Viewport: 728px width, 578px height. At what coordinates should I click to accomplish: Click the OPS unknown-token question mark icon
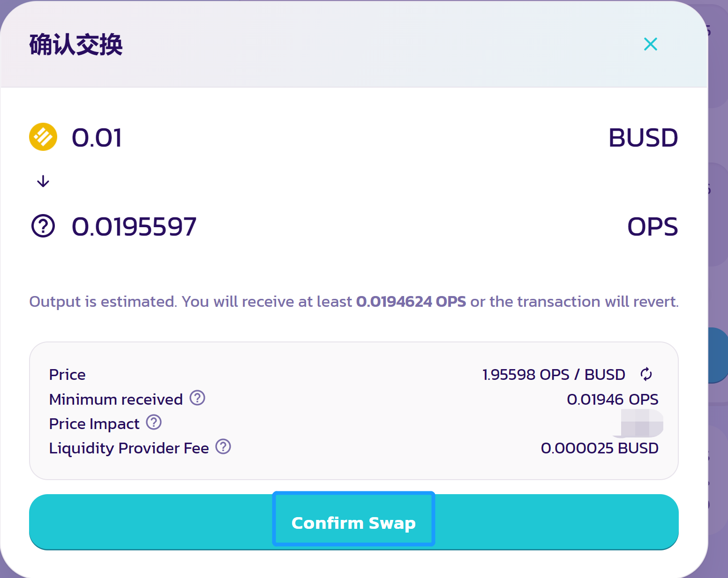43,226
